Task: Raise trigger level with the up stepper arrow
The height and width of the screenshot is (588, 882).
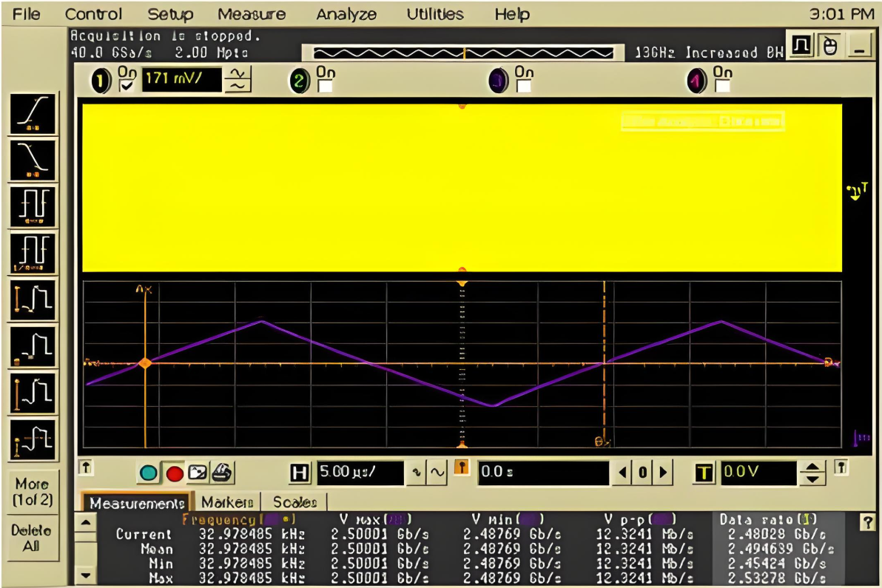Action: tap(813, 467)
